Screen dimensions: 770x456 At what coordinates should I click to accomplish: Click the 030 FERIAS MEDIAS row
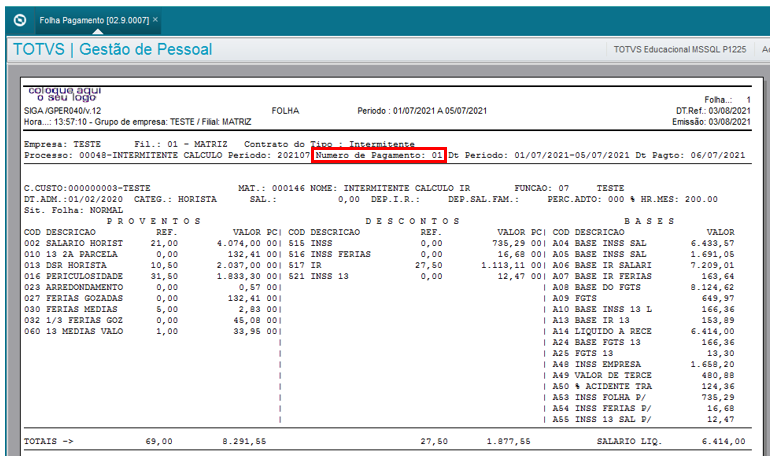[x=152, y=309]
